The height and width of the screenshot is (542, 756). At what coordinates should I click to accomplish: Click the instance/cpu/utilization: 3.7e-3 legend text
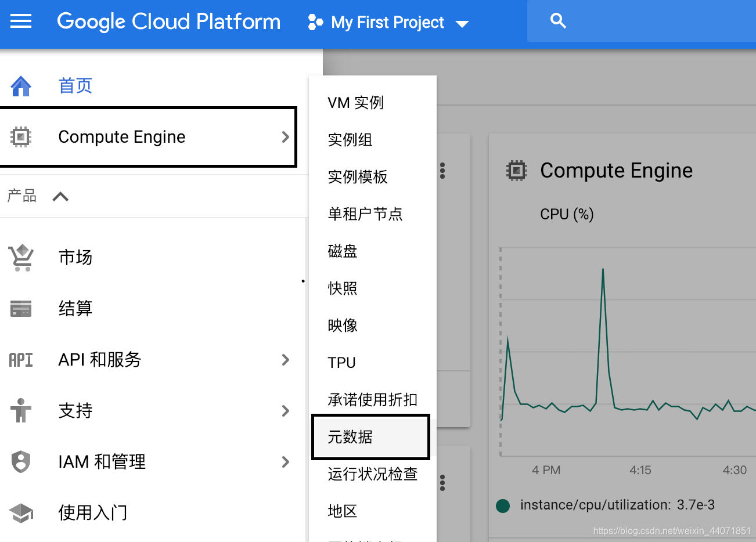tap(617, 505)
